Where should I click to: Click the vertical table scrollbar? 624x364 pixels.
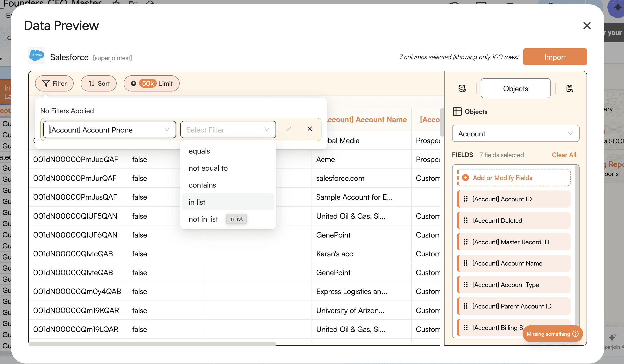coord(442,122)
